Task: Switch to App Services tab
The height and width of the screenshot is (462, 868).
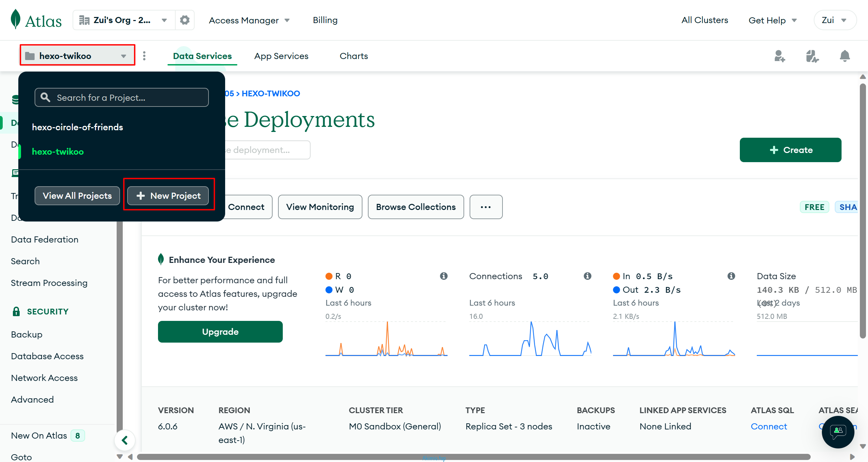Action: 281,56
